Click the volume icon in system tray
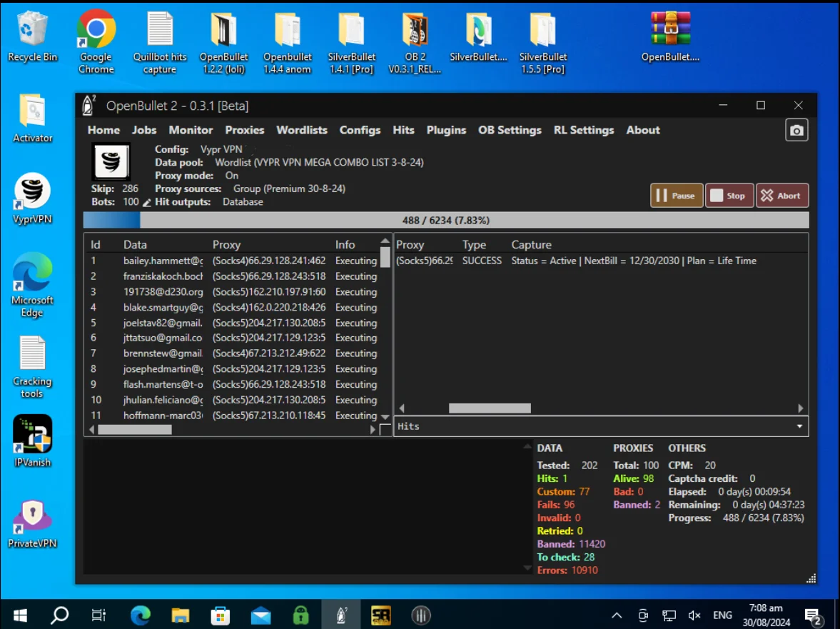The image size is (840, 629). [x=694, y=615]
